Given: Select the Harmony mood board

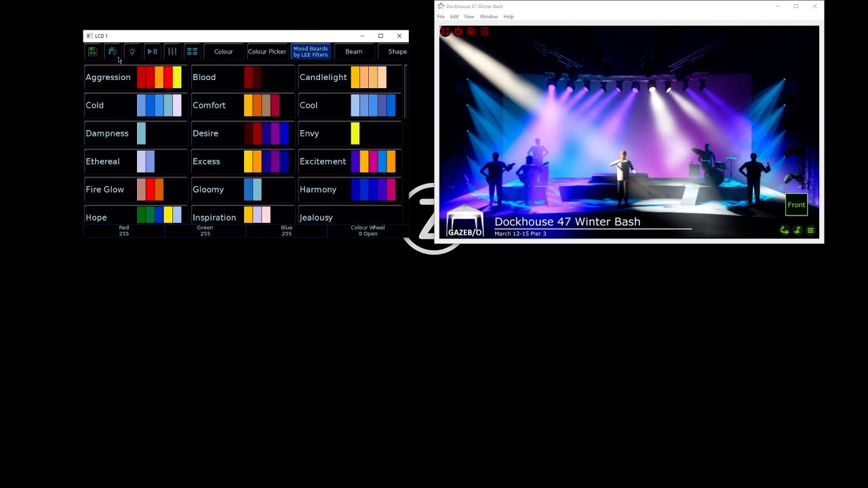Looking at the screenshot, I should coord(350,190).
